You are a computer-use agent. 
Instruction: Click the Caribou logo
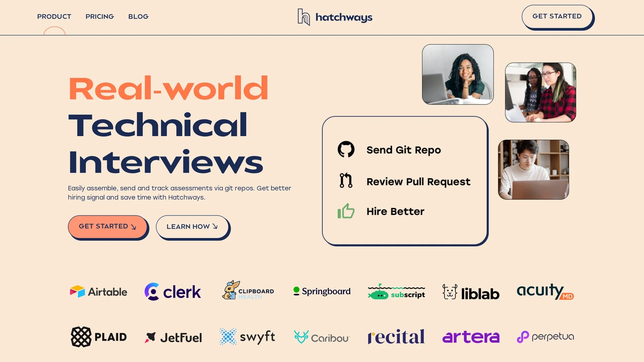(x=322, y=337)
